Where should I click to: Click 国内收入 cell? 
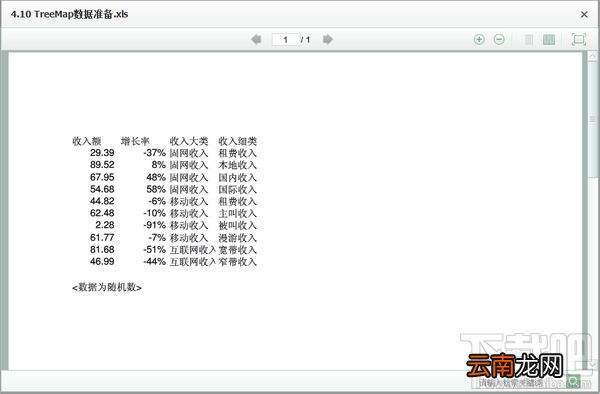click(237, 178)
